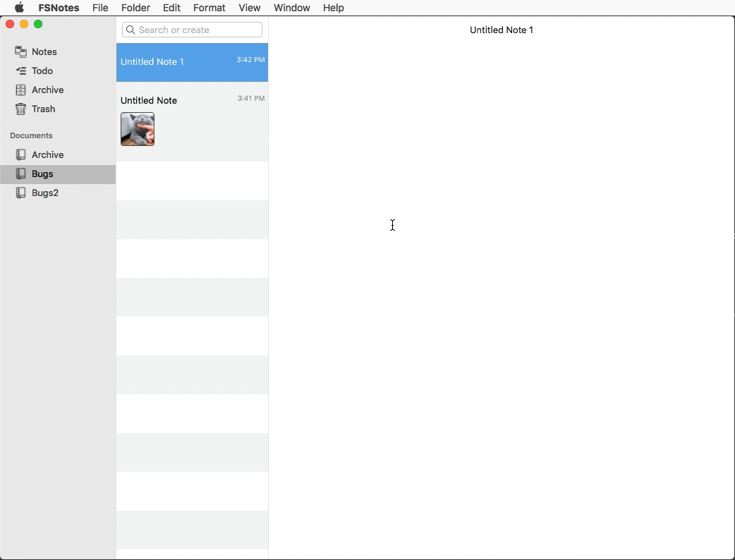This screenshot has height=560, width=735.
Task: Click the Bugs2 notebook icon
Action: pyautogui.click(x=20, y=193)
